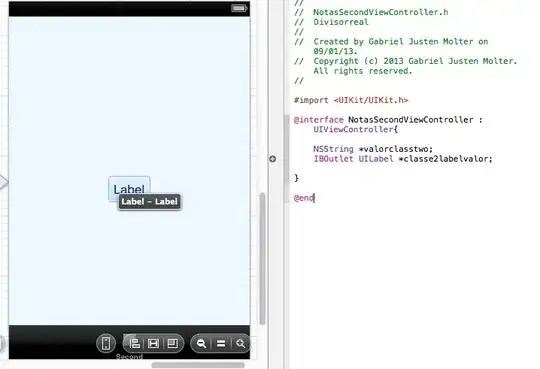Open the Align constraints popup
540x369 pixels.
click(x=135, y=344)
